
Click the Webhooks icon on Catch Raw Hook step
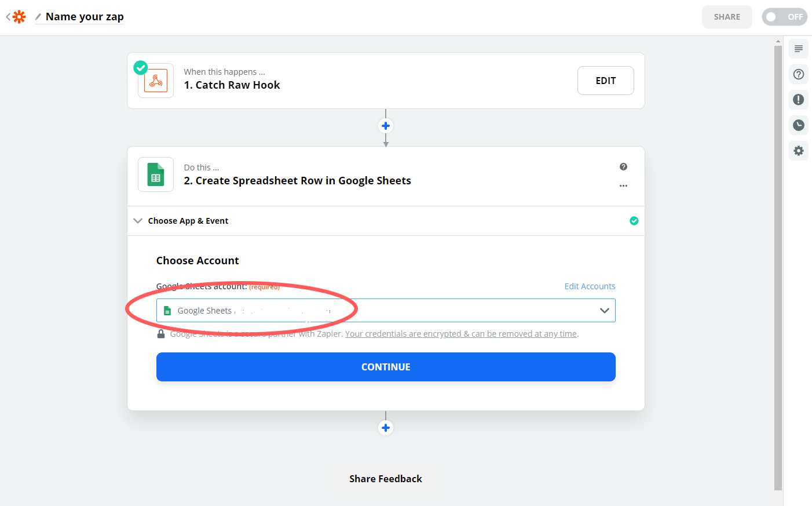[155, 80]
